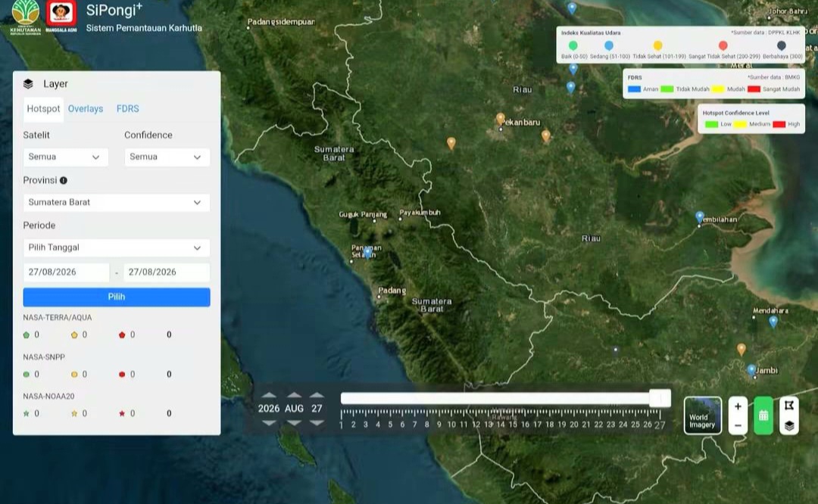Open the green calendar button
Image resolution: width=818 pixels, height=504 pixels.
[x=763, y=415]
